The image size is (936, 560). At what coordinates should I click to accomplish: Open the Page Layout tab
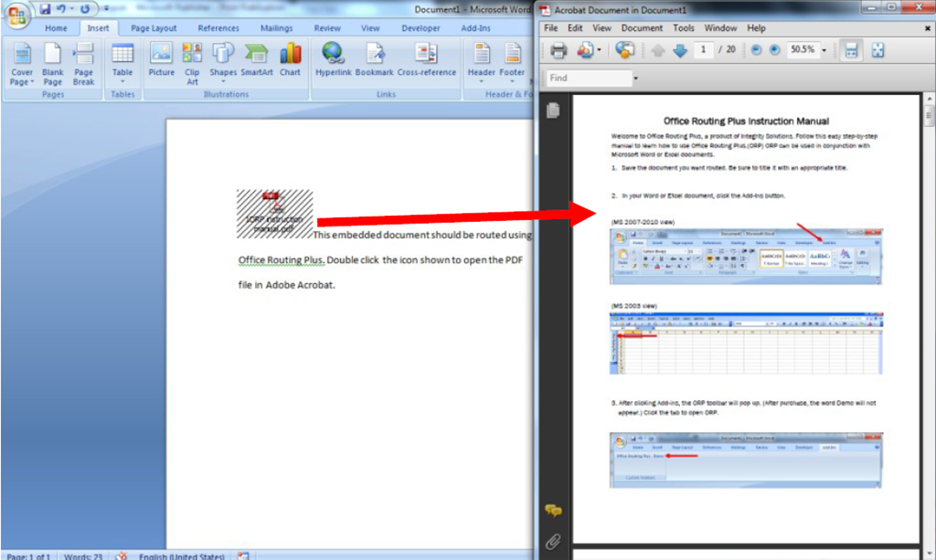pyautogui.click(x=154, y=28)
